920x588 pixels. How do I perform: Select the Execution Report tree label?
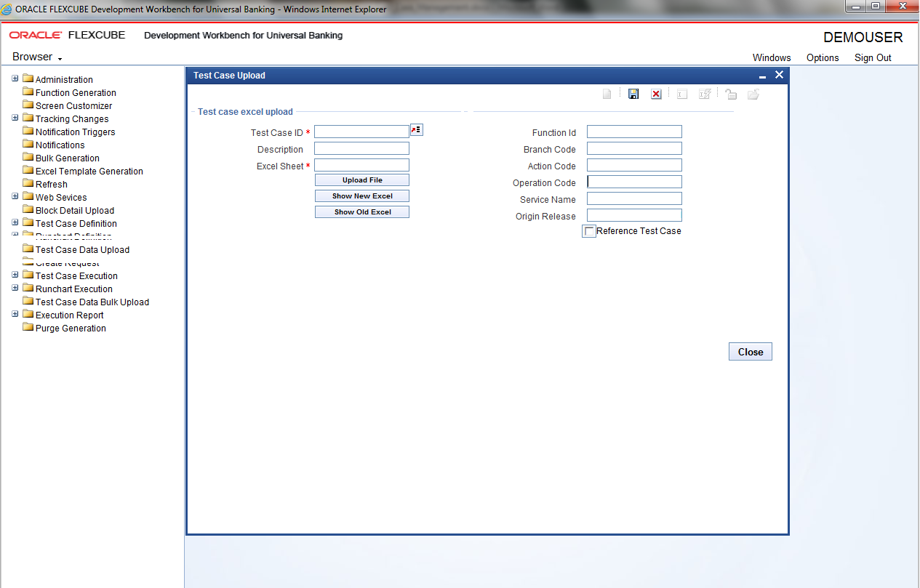(x=69, y=315)
